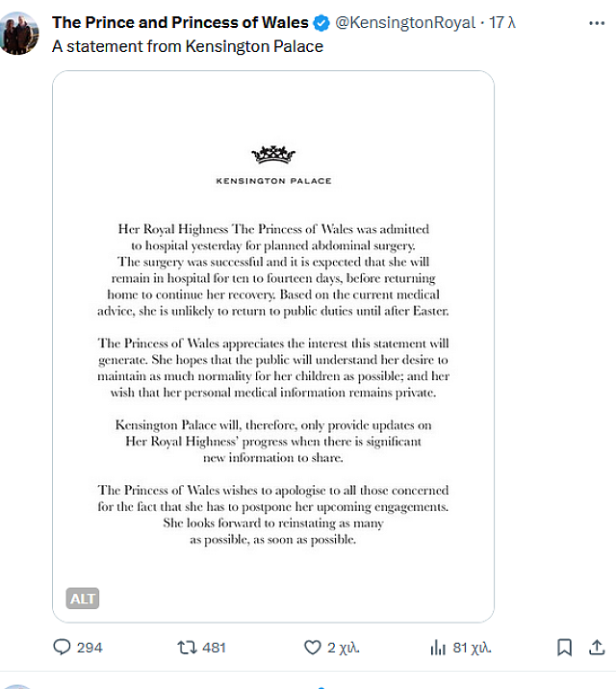Click the reply speech bubble icon
Viewport: 616px width, 689px height.
tap(62, 648)
